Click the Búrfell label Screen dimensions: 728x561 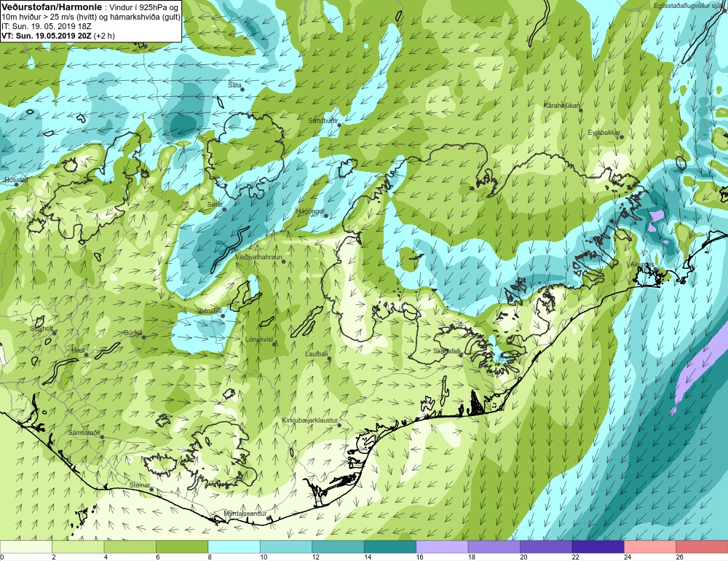pyautogui.click(x=133, y=333)
